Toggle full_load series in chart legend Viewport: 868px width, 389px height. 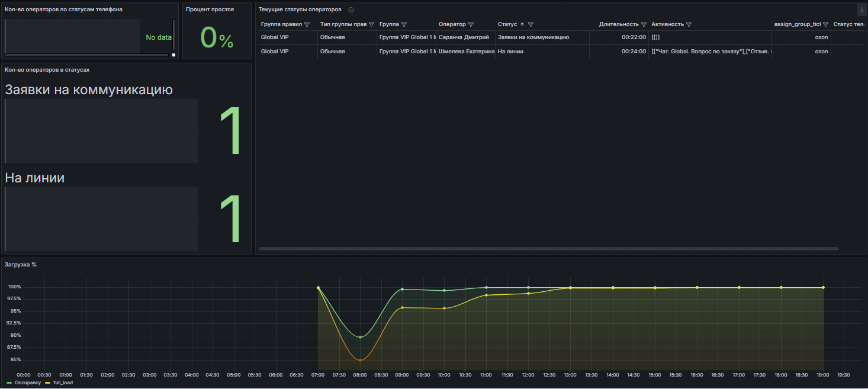62,383
